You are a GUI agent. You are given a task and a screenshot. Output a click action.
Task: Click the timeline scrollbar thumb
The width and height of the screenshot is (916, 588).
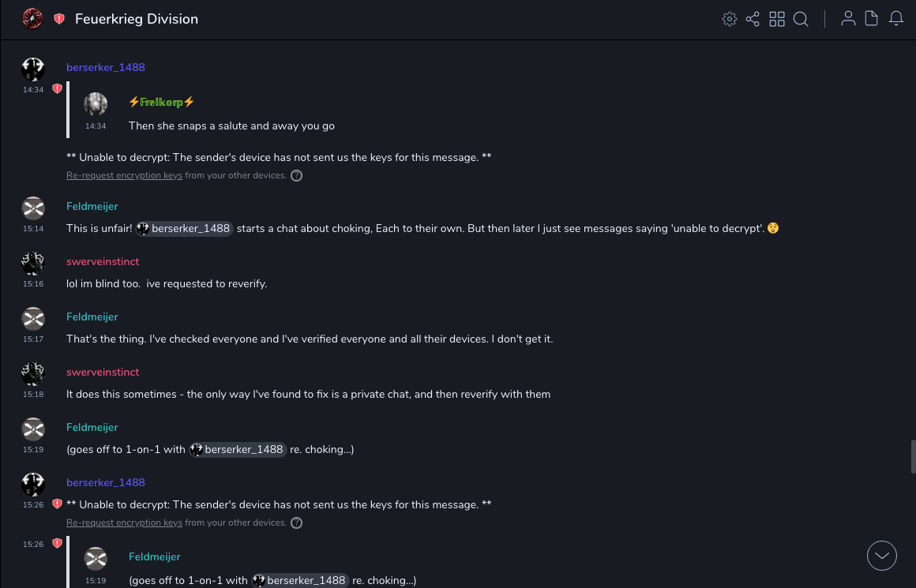[912, 456]
